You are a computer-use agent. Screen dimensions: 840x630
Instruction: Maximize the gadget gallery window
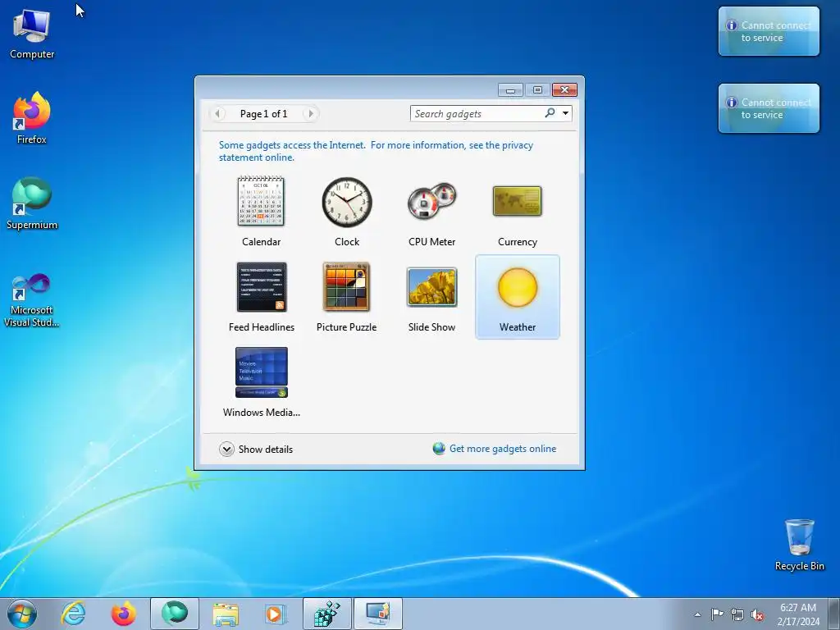click(537, 90)
